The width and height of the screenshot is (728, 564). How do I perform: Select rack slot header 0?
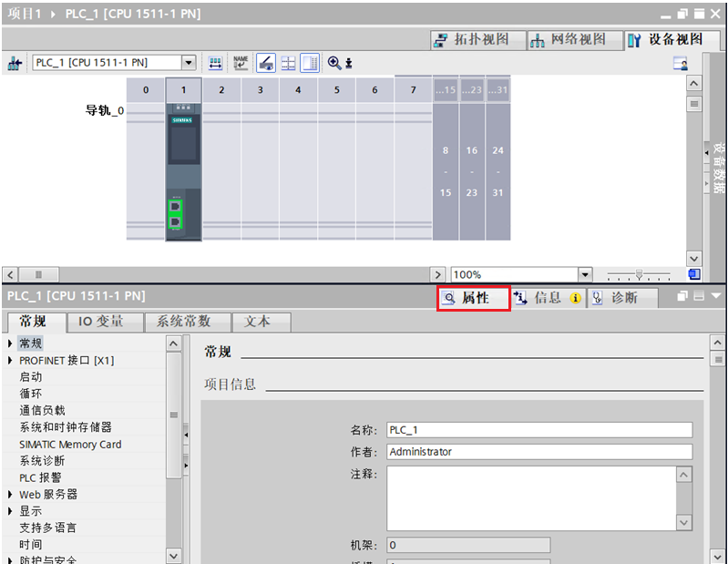point(146,90)
